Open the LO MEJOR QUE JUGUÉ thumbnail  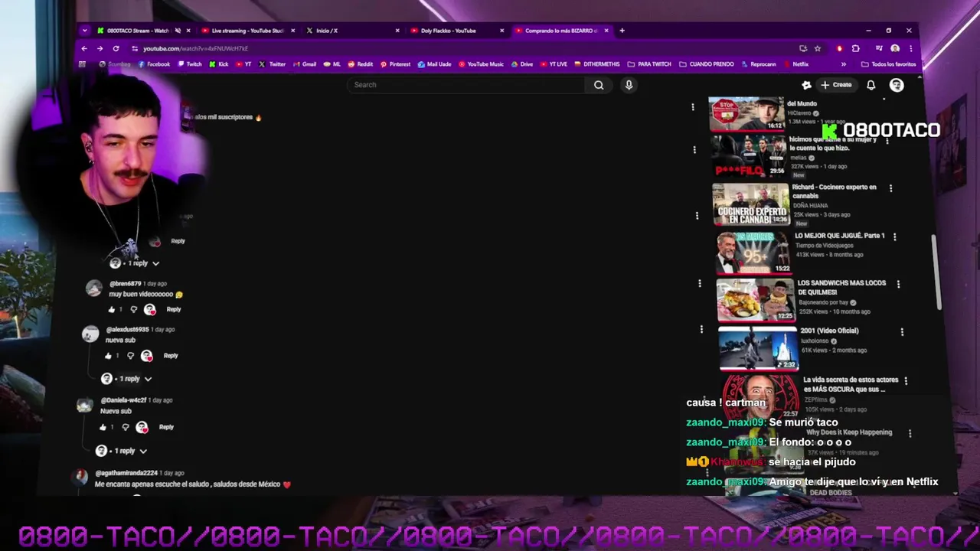click(753, 253)
